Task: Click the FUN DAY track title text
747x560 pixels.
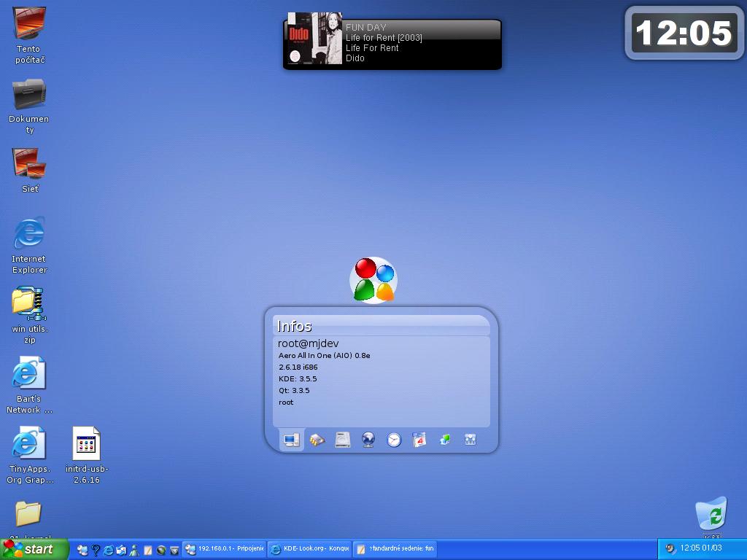Action: pyautogui.click(x=366, y=27)
